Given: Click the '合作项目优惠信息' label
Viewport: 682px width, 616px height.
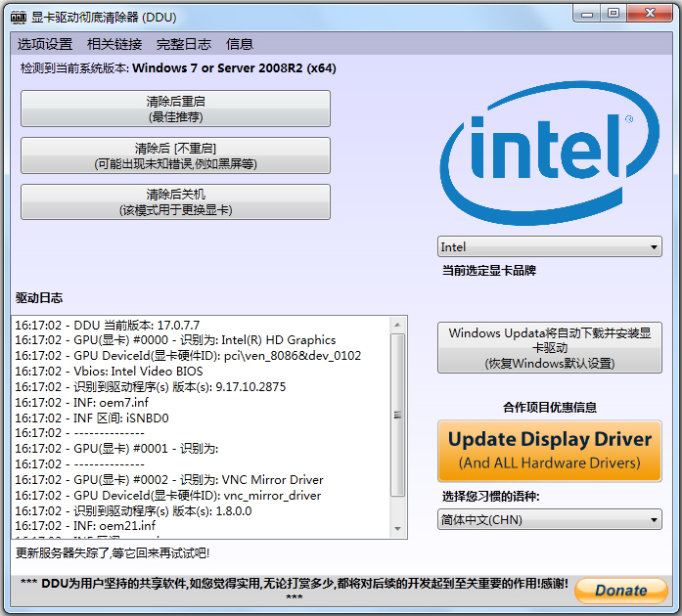Looking at the screenshot, I should click(550, 408).
